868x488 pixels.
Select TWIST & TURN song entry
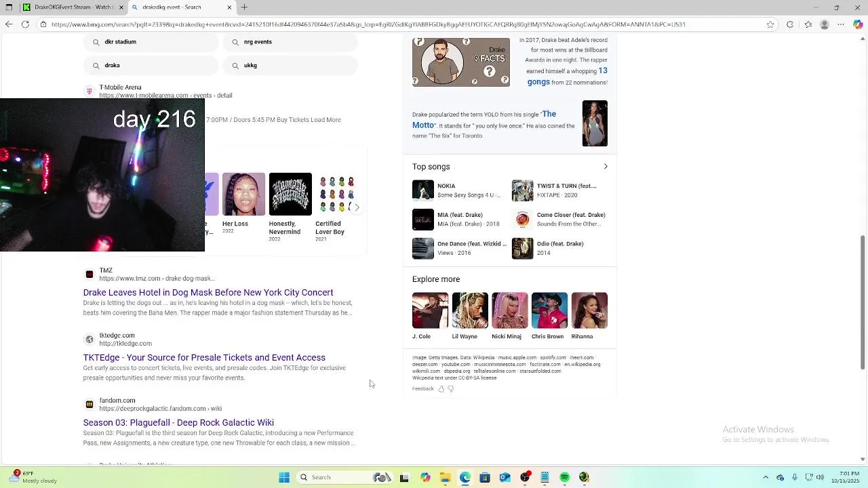coord(559,190)
